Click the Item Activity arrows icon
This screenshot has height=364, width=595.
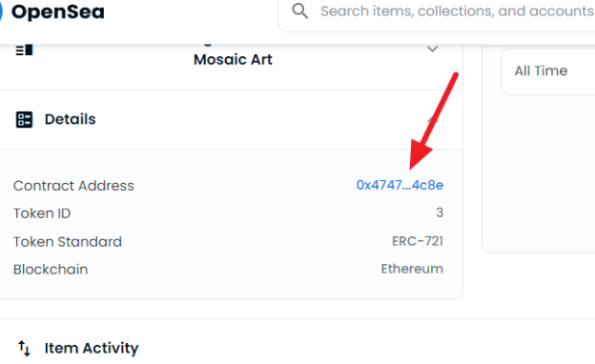pos(24,348)
